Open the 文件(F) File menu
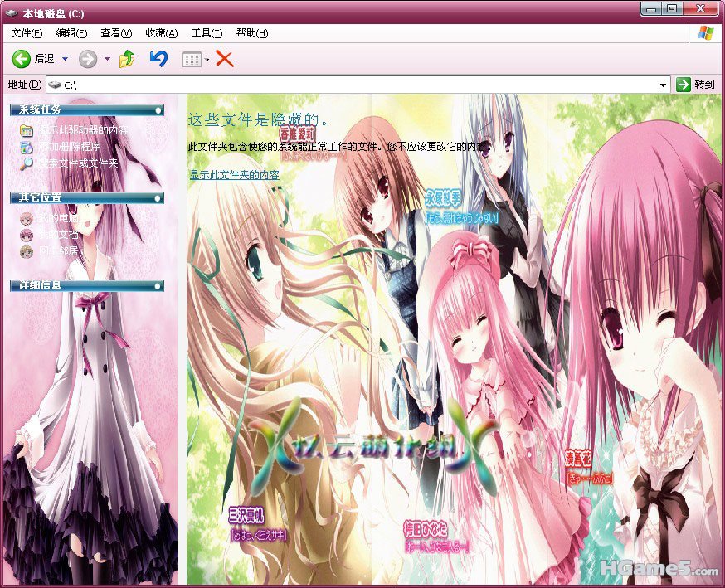The height and width of the screenshot is (588, 725). coord(27,33)
